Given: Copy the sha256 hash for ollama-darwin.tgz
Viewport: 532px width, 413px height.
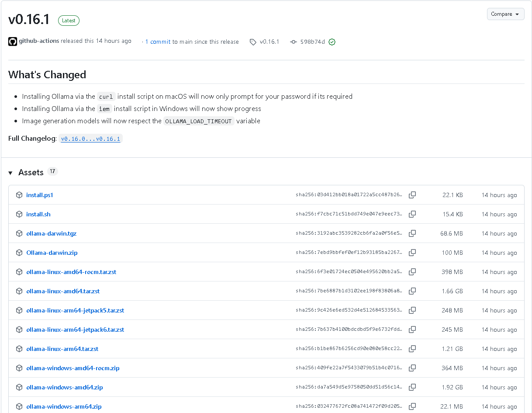Looking at the screenshot, I should 412,233.
